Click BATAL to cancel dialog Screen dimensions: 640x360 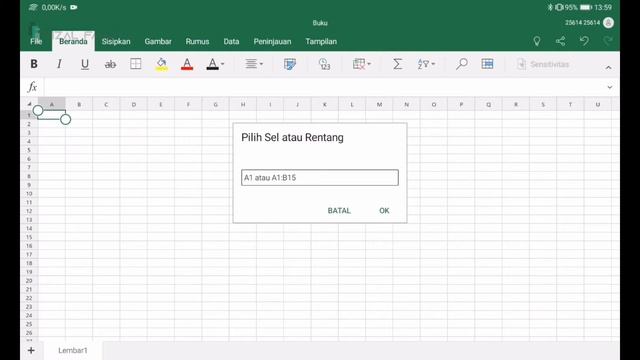[x=339, y=211]
